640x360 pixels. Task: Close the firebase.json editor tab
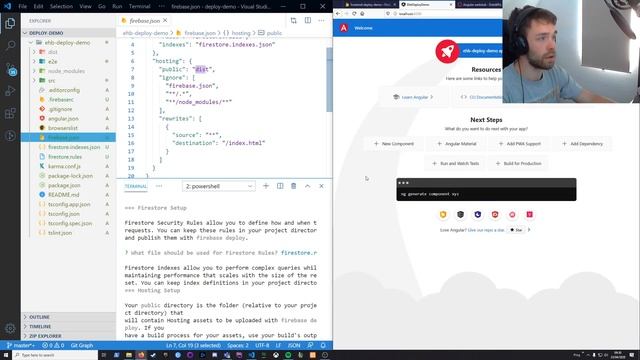click(165, 20)
